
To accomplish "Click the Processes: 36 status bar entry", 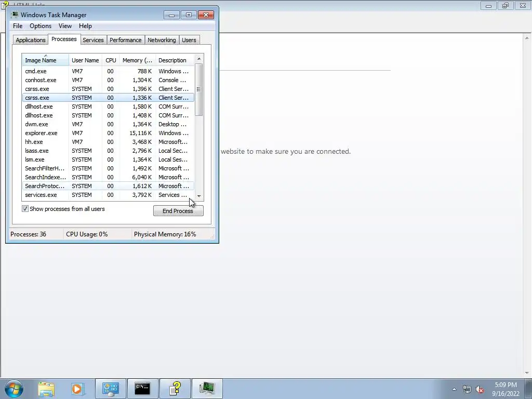I will 28,234.
